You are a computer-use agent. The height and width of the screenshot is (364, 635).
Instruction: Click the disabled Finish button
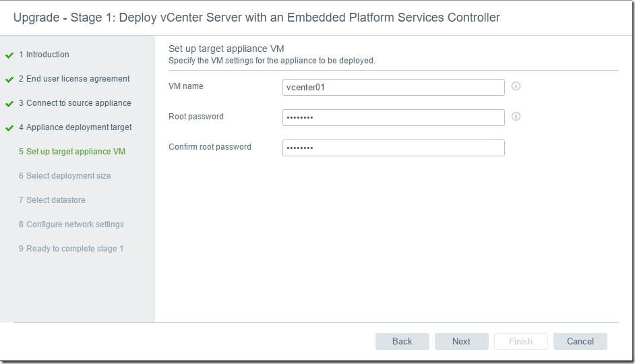521,341
